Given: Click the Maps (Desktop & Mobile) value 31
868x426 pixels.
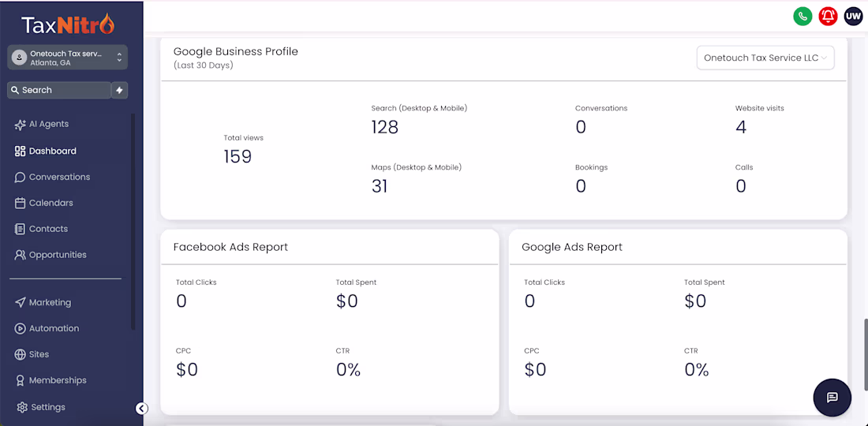Looking at the screenshot, I should [380, 186].
